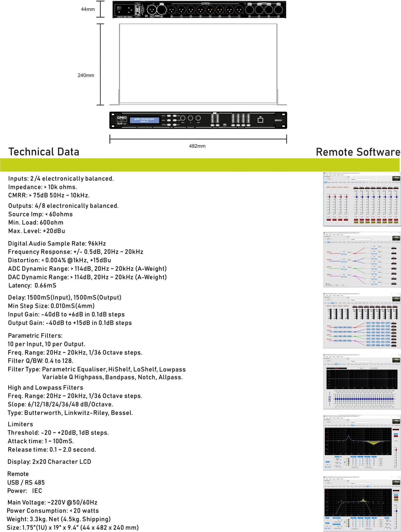Viewport: 401px width, 532px height.
Task: Open the output crossover curve screenshot
Action: pyautogui.click(x=362, y=504)
